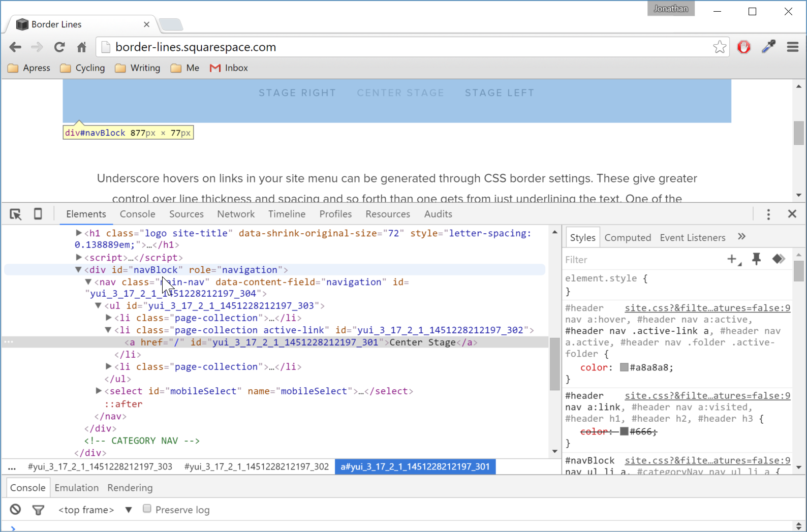The width and height of the screenshot is (807, 532).
Task: Open the eyedropper extension icon
Action: pyautogui.click(x=768, y=47)
